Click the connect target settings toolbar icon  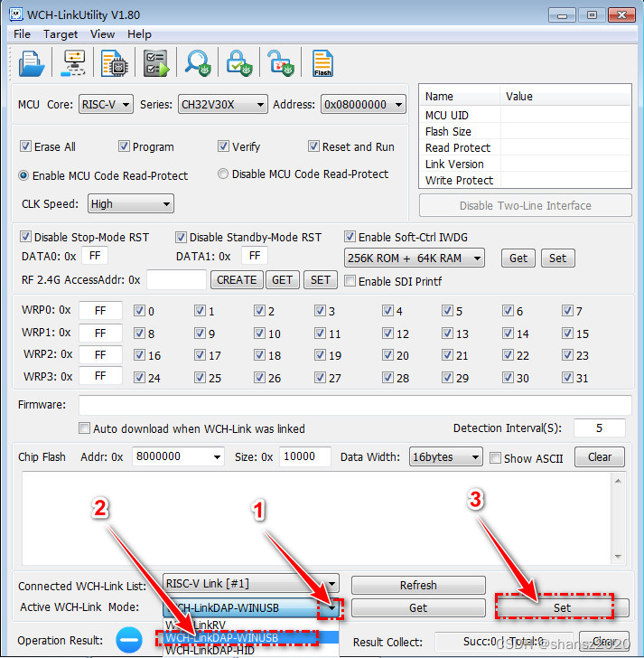(x=73, y=63)
